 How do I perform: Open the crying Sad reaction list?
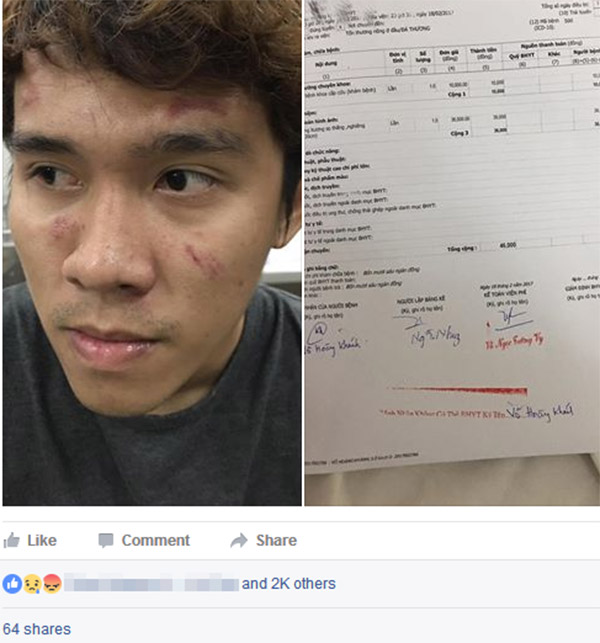coord(32,584)
